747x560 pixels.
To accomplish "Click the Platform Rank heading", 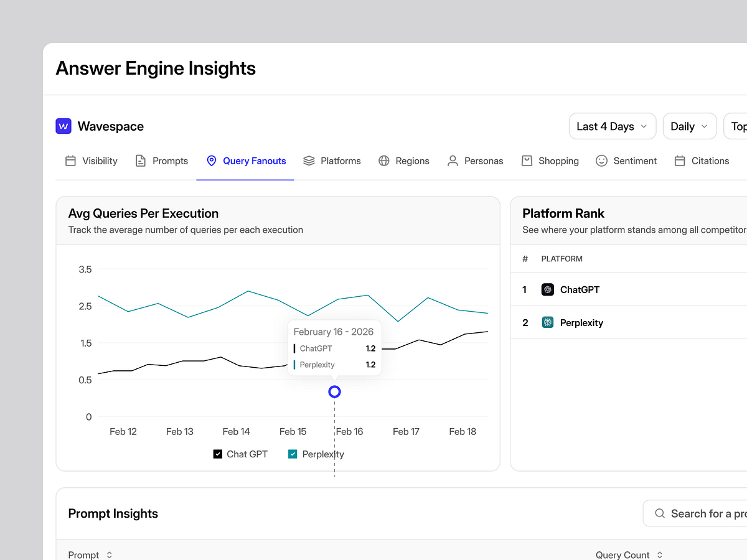I will pyautogui.click(x=564, y=213).
